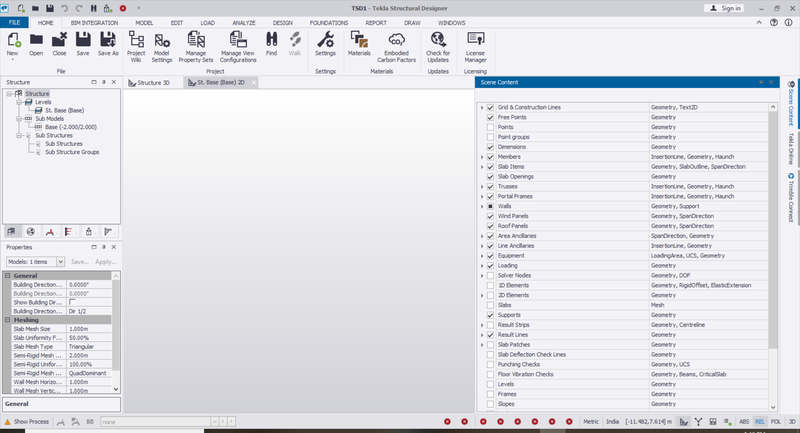This screenshot has height=433, width=800.
Task: Open the FILE menu
Action: click(x=14, y=23)
